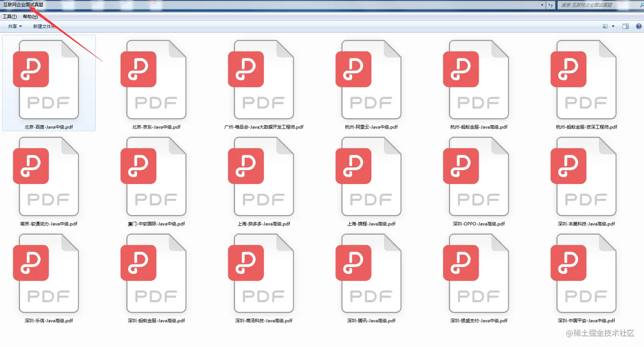Select the 北京-京东-Java中级.pdf file icon

[x=153, y=80]
